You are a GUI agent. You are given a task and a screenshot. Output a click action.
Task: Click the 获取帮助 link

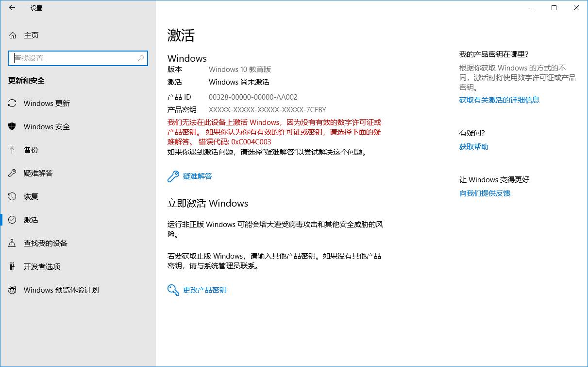pos(474,146)
